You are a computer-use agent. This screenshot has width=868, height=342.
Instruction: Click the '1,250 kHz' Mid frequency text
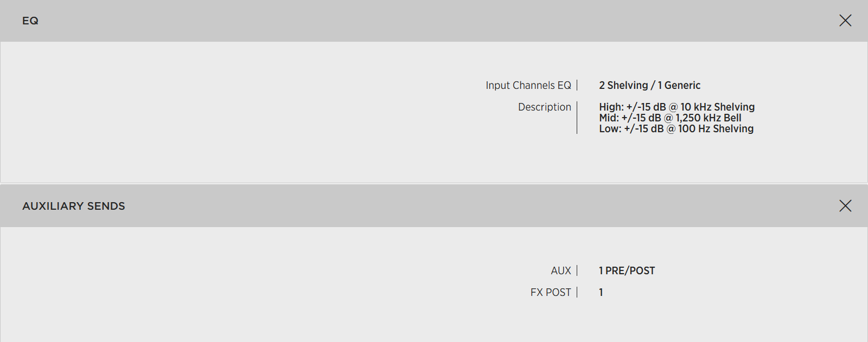click(698, 118)
